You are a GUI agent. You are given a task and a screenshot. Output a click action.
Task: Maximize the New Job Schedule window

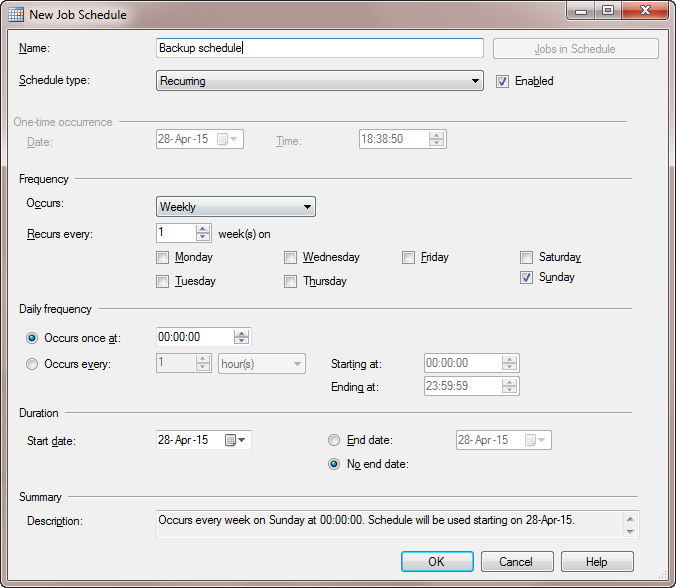608,10
